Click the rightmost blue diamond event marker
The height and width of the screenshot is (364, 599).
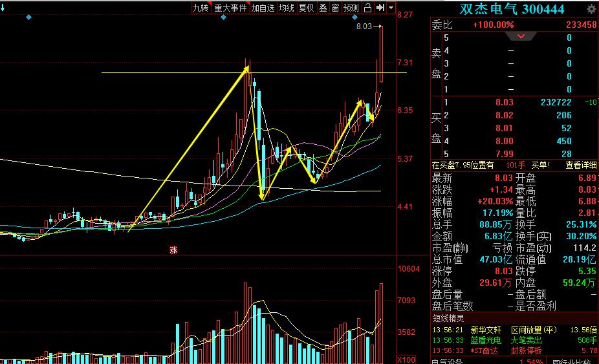pos(355,17)
